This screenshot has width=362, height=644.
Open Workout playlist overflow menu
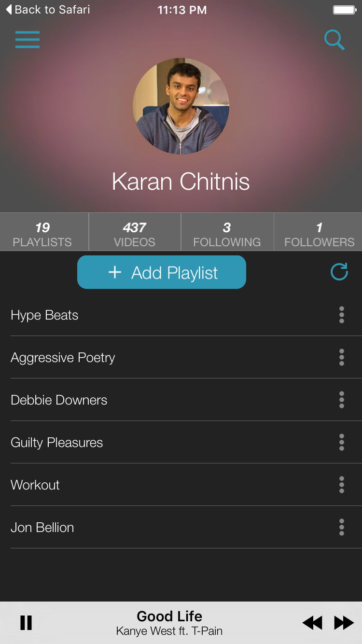pos(342,485)
